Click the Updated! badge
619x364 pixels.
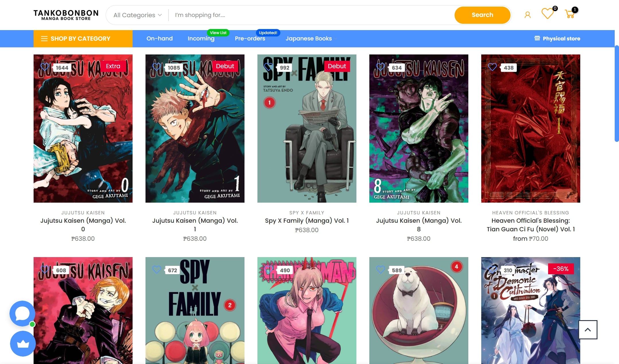click(x=268, y=33)
